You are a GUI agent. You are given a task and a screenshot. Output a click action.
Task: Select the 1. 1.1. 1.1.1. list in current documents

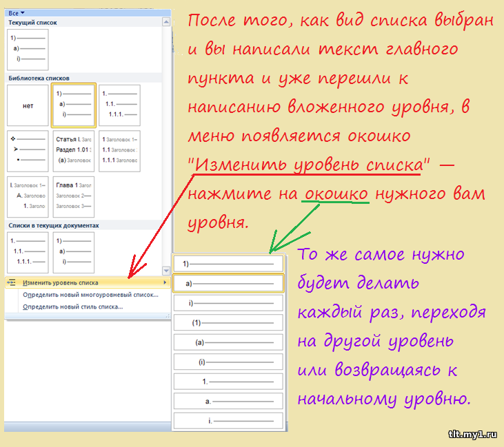(28, 252)
